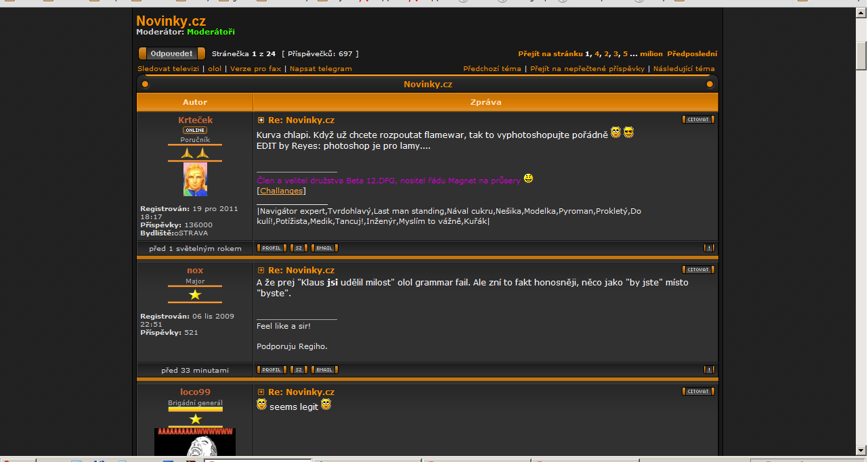Click the vertical scrollbar down arrow
This screenshot has width=868, height=462.
click(861, 450)
